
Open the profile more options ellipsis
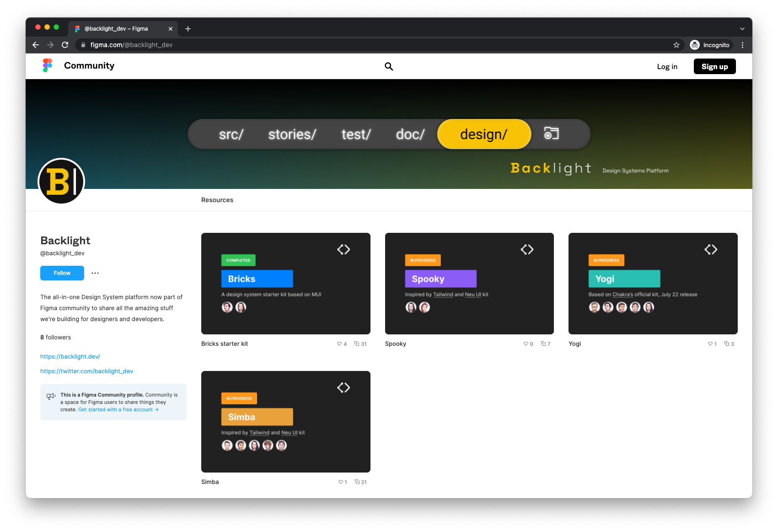tap(95, 273)
